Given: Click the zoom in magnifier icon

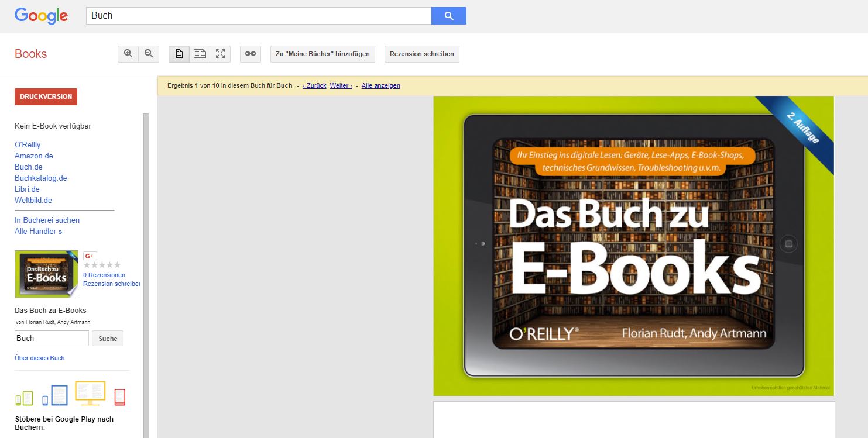Looking at the screenshot, I should (128, 54).
